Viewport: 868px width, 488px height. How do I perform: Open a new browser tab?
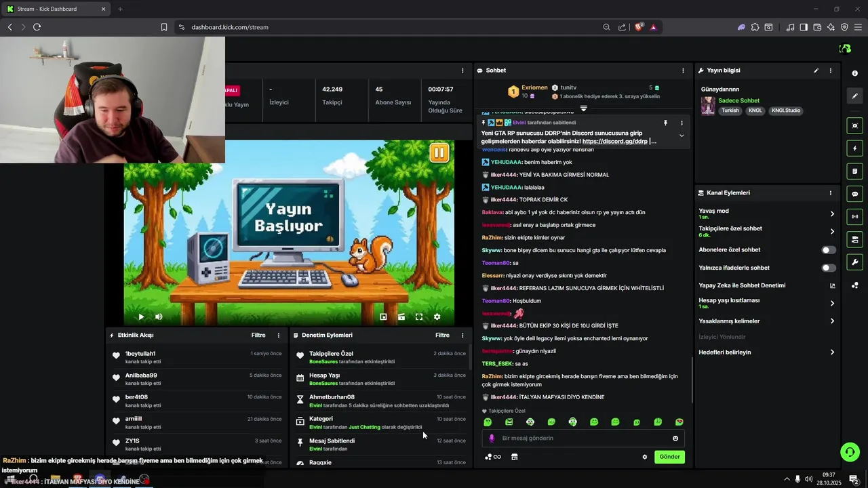[x=120, y=9]
